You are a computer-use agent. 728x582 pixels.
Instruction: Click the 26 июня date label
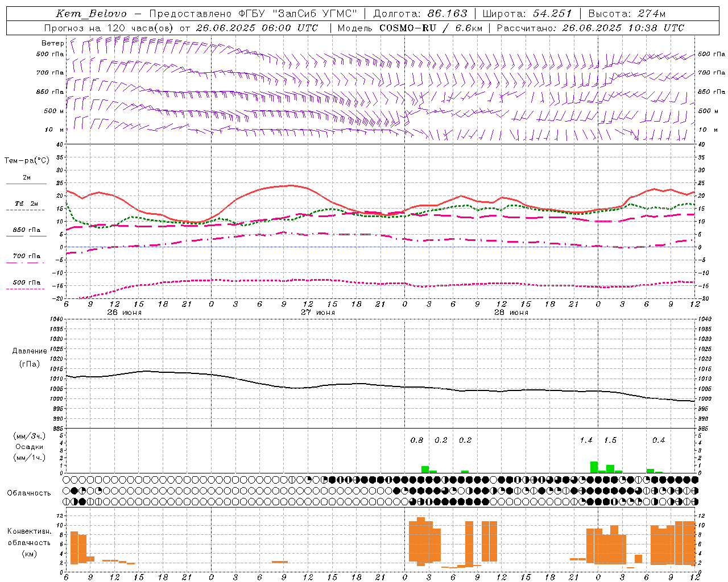tap(125, 313)
